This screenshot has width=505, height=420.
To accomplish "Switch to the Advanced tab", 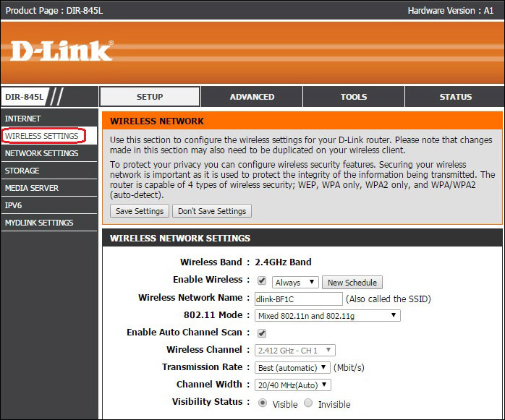I will [x=252, y=97].
